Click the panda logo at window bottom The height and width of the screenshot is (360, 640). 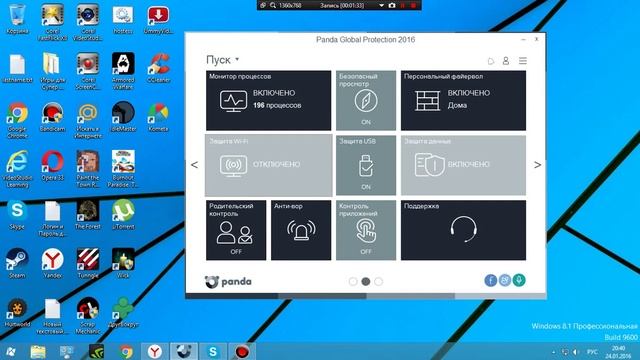click(x=228, y=282)
